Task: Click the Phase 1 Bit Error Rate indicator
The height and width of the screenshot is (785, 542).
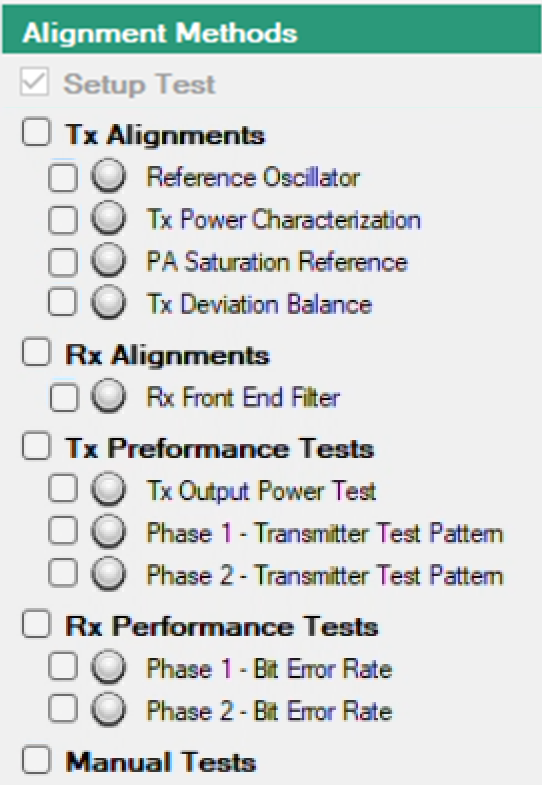Action: (108, 667)
